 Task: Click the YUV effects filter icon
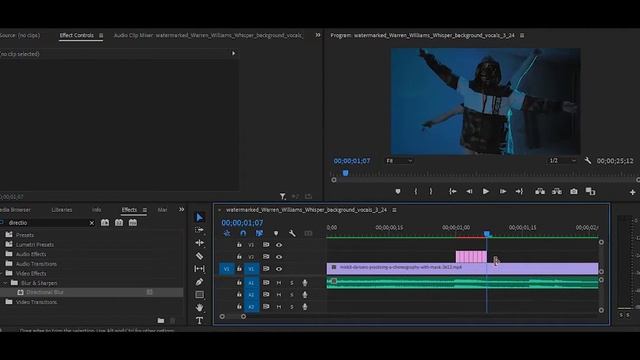point(133,222)
